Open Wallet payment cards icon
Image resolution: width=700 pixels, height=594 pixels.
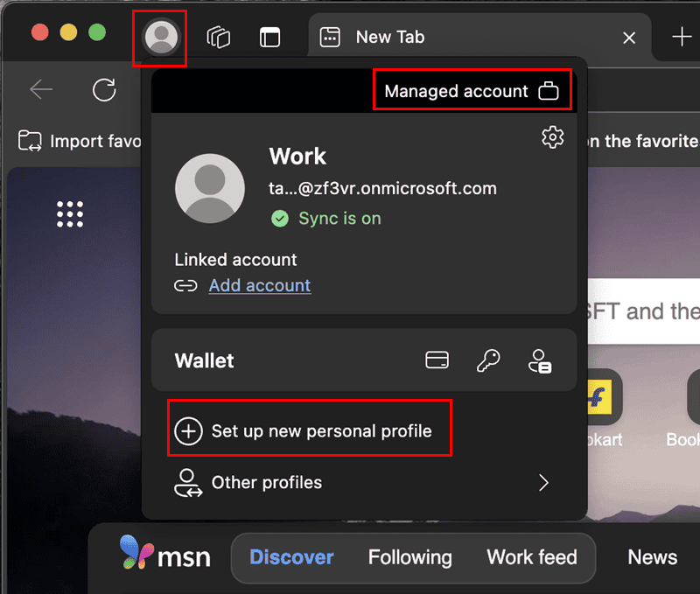coord(437,360)
